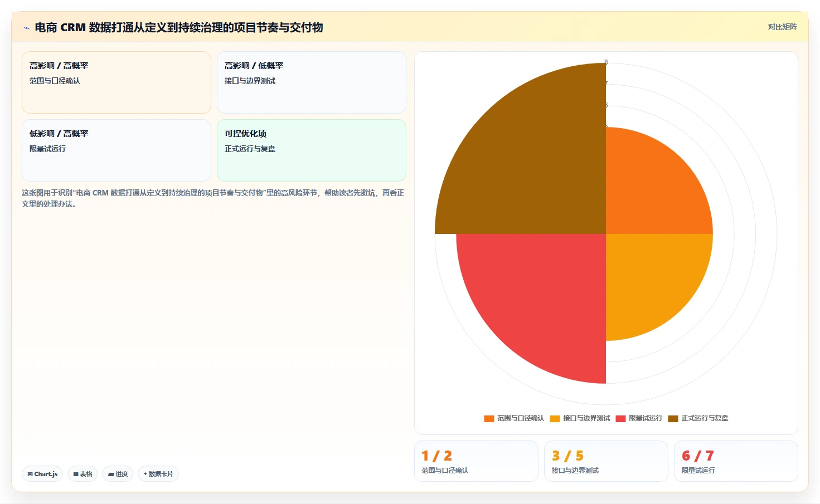Screen dimensions: 820x504
Task: Click the Chart.js tag chip
Action: 42,474
